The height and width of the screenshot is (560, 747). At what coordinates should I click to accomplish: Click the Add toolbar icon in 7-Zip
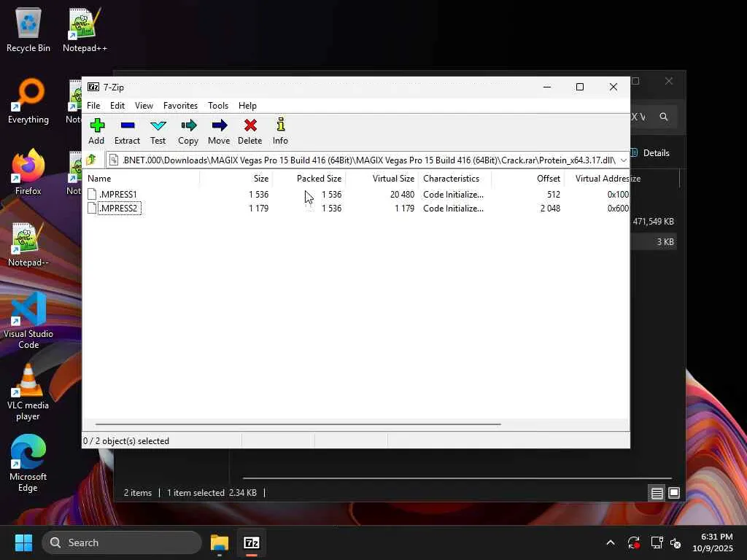coord(97,125)
